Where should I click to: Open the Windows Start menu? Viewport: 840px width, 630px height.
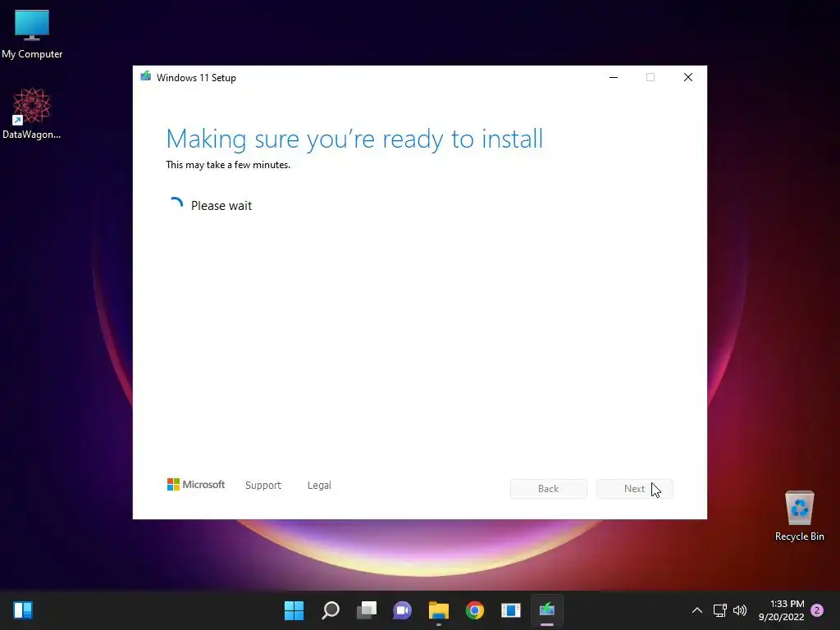coord(294,610)
